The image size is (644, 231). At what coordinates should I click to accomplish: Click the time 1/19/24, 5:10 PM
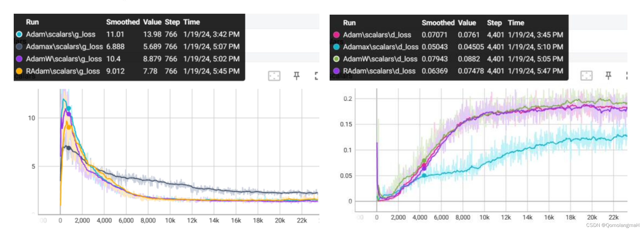[x=535, y=47]
